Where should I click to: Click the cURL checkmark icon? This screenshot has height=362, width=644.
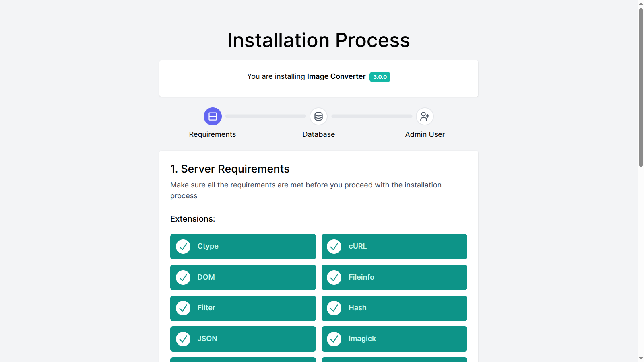[334, 247]
